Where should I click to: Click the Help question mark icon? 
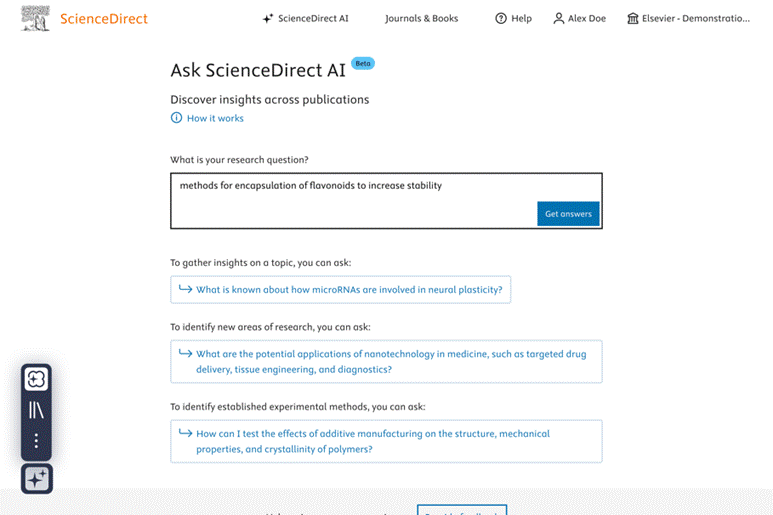coord(501,19)
